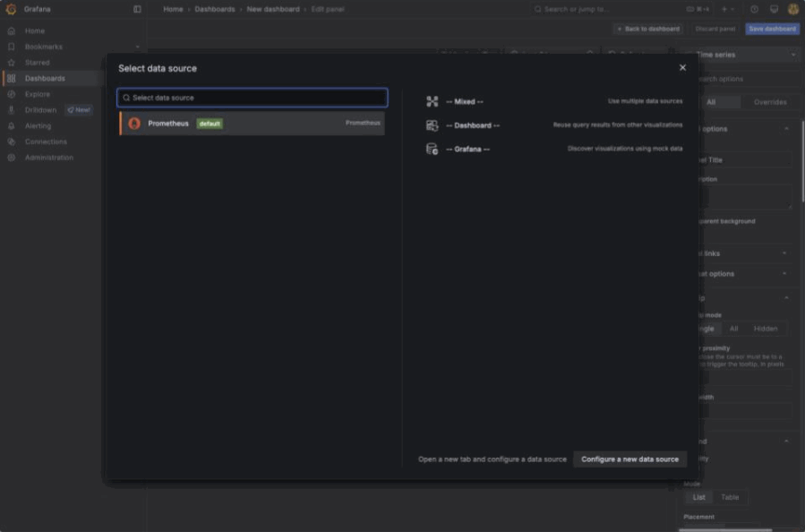
Task: Set tooltip mode to Hidden
Action: tap(766, 329)
